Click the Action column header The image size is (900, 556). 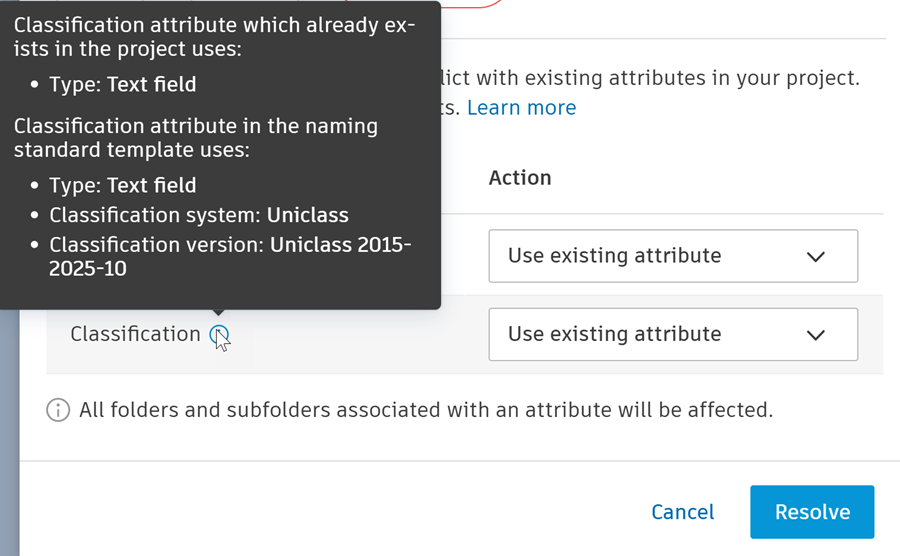[520, 178]
